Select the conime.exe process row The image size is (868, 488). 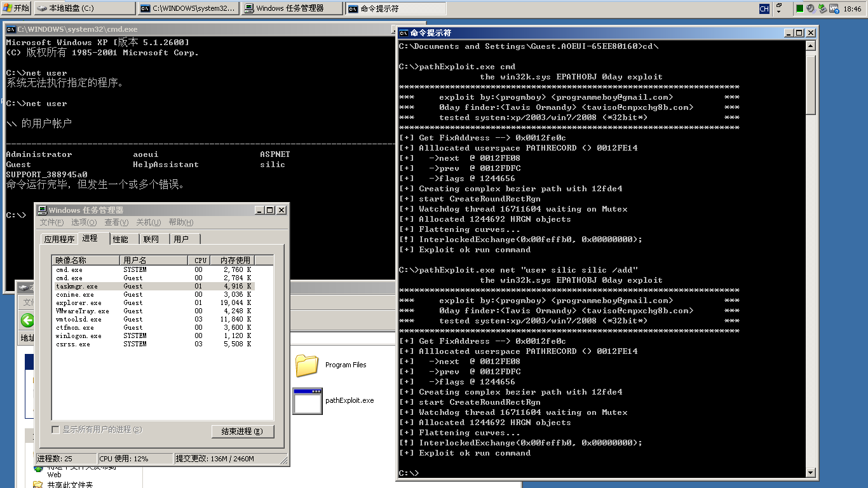(x=153, y=294)
